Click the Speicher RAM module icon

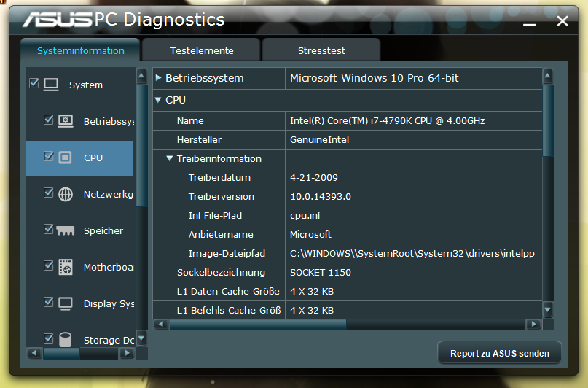click(66, 230)
